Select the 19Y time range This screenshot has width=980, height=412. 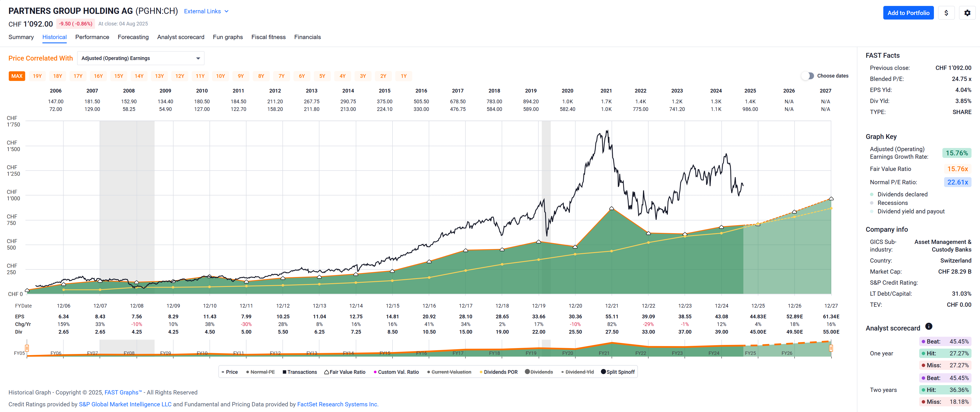[37, 76]
